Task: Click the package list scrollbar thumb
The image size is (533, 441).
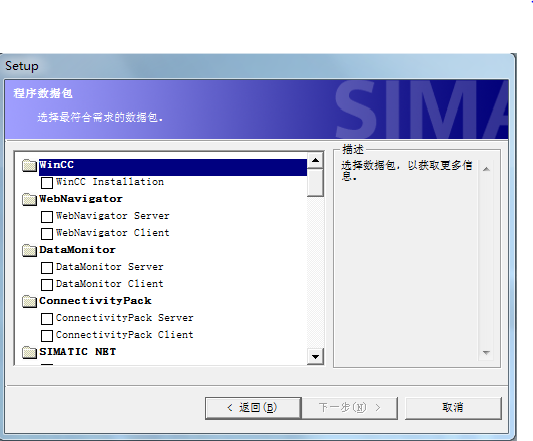Action: 315,183
